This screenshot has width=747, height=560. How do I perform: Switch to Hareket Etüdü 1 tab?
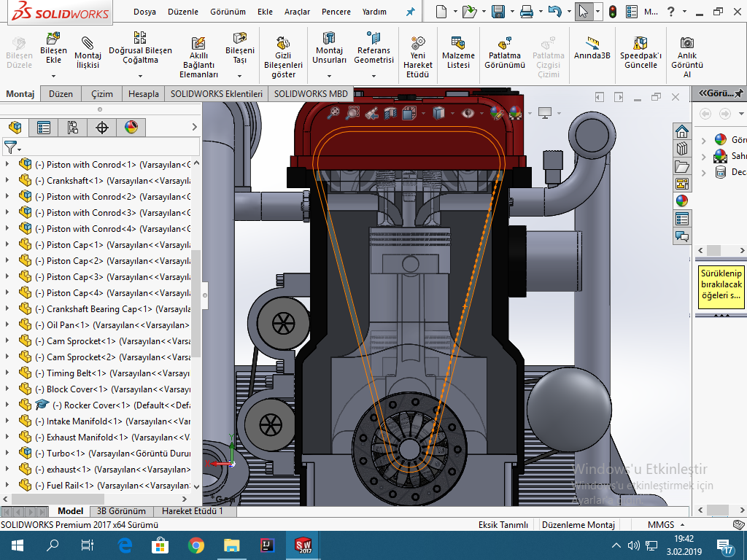point(193,511)
